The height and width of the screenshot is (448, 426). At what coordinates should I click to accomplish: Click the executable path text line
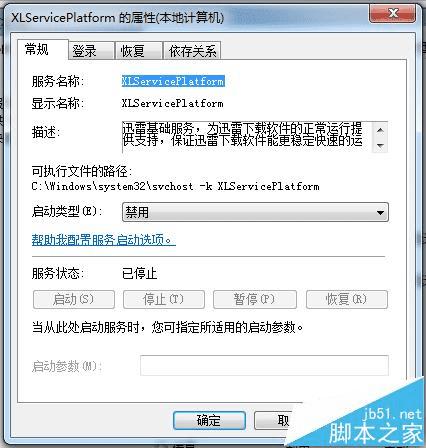[x=175, y=186]
